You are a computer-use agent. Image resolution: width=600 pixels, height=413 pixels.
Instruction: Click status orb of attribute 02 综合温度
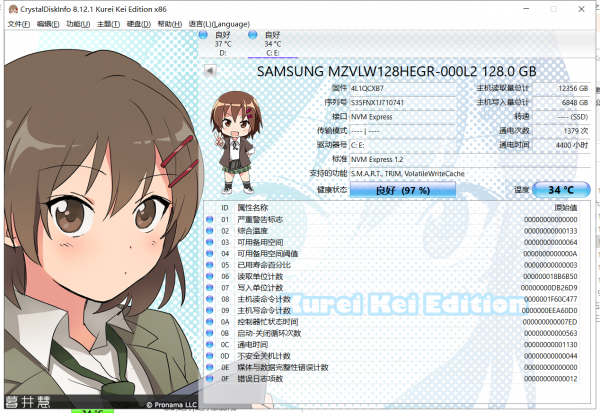[209, 231]
